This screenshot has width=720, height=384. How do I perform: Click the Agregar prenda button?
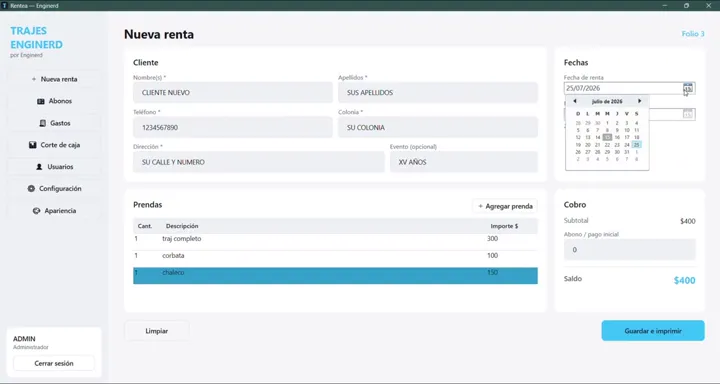tap(505, 206)
